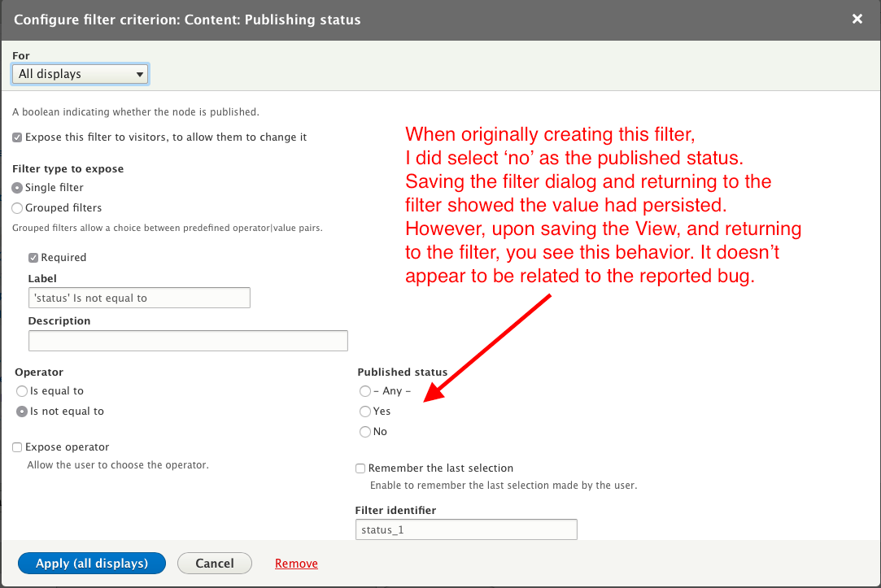The height and width of the screenshot is (588, 881).
Task: Select text 'Grouped filters allow a choice between predefined operator|value pairs.'
Action: [168, 228]
